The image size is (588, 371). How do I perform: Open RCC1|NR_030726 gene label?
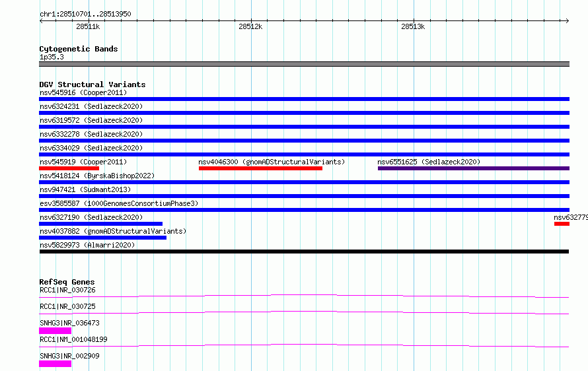point(67,290)
